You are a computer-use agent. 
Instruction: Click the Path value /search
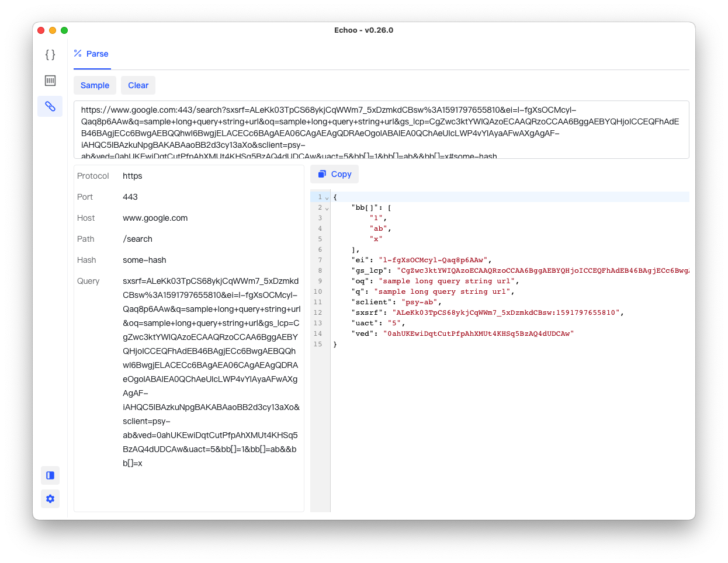(x=137, y=239)
